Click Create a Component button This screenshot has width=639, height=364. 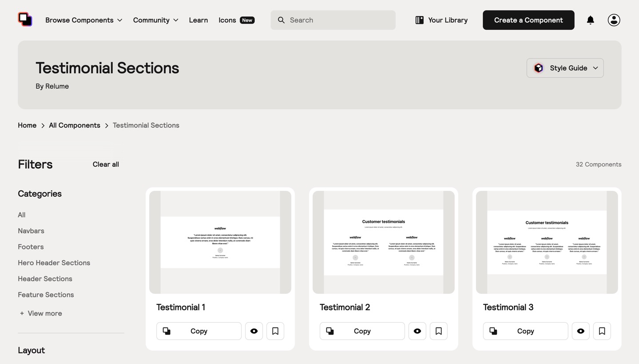coord(528,20)
